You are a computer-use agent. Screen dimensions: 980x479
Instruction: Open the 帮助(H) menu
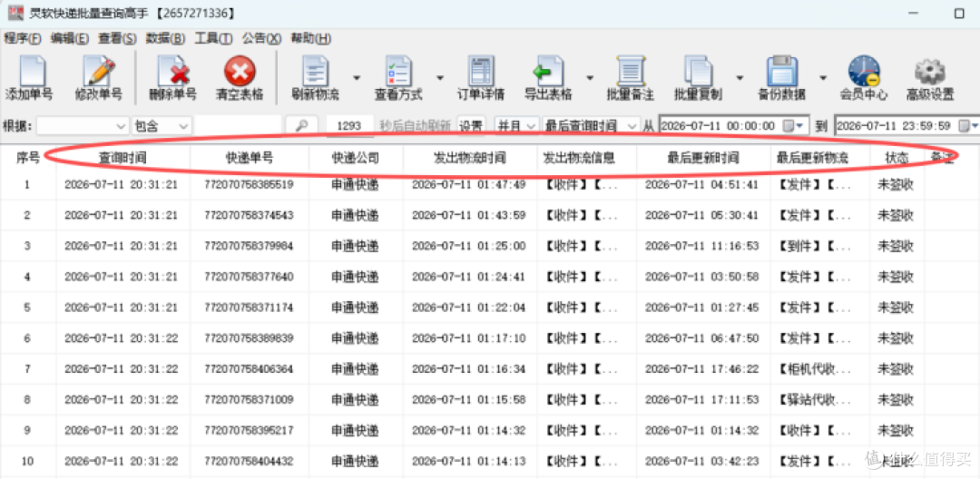click(x=311, y=39)
